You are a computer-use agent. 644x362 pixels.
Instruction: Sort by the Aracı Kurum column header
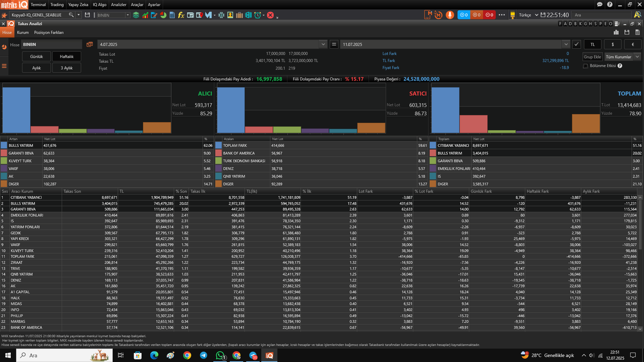[x=35, y=191]
